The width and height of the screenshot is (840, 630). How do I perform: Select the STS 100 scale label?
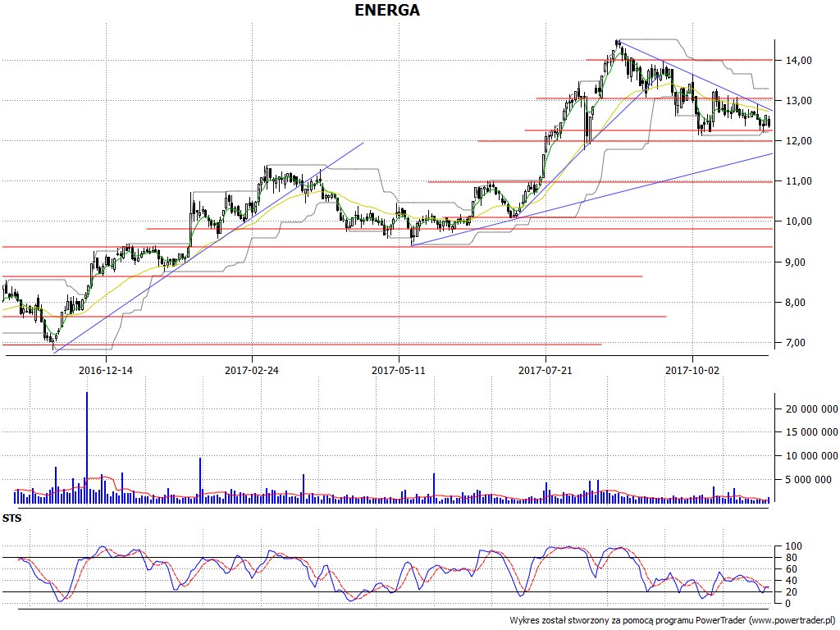click(793, 546)
